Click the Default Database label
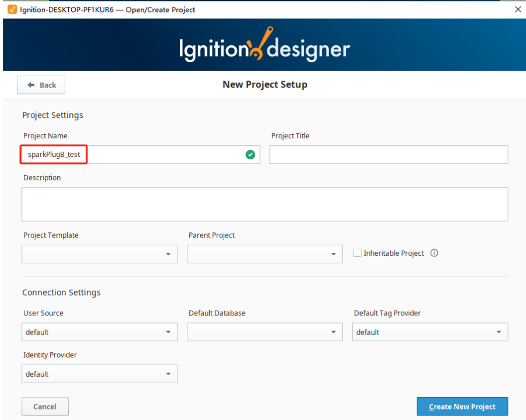The image size is (526, 420). tap(217, 313)
